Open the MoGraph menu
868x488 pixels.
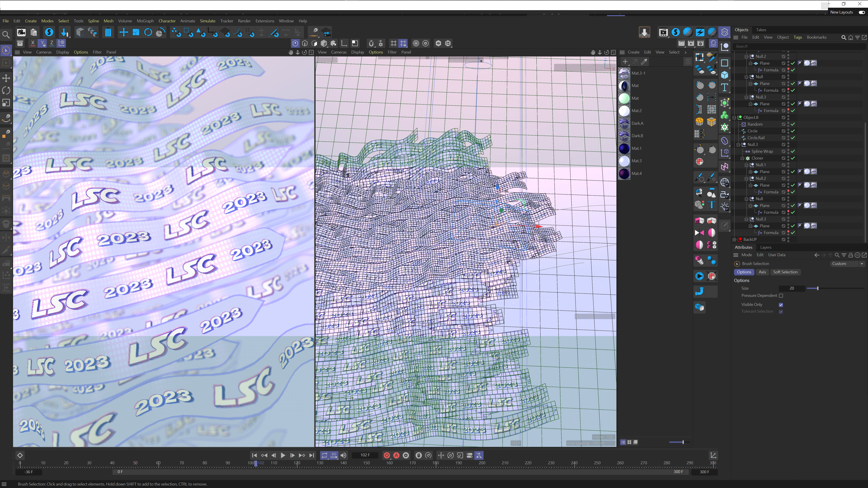(x=145, y=21)
